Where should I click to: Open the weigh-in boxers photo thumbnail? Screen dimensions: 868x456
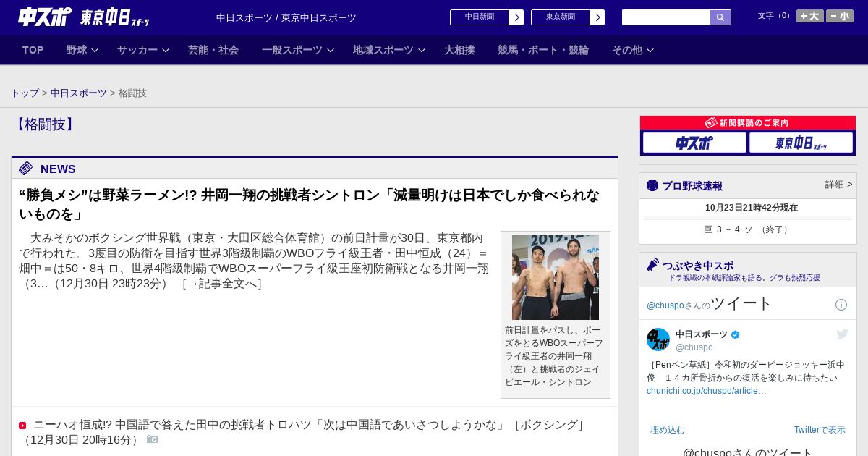coord(556,277)
